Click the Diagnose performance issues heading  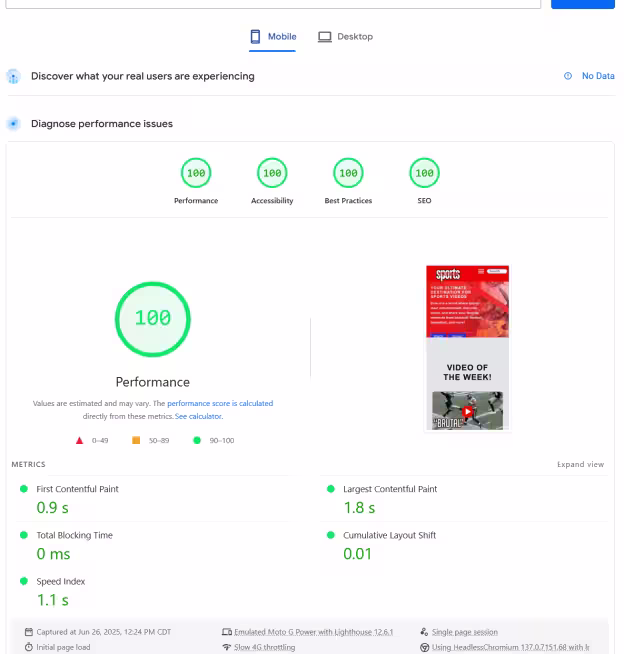pyautogui.click(x=102, y=124)
